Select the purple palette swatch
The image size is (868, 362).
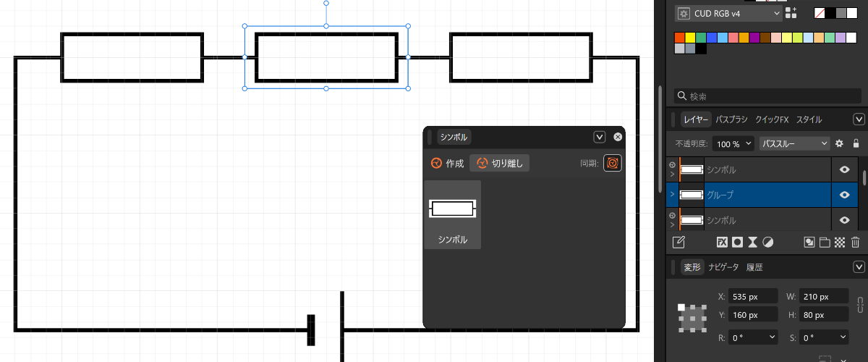[754, 38]
